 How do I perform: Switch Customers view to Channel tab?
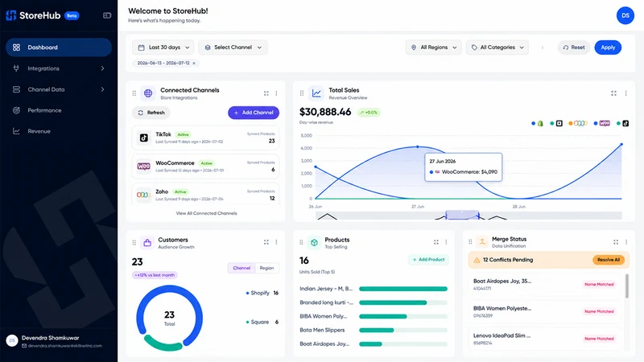pos(242,268)
